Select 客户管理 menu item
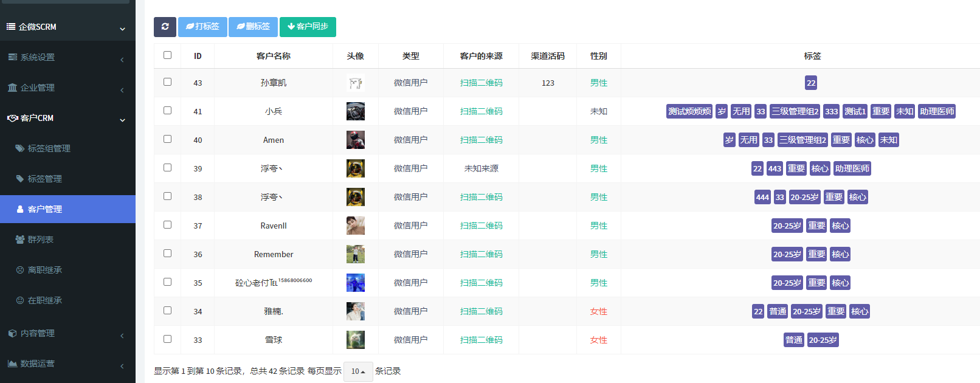 click(x=44, y=209)
